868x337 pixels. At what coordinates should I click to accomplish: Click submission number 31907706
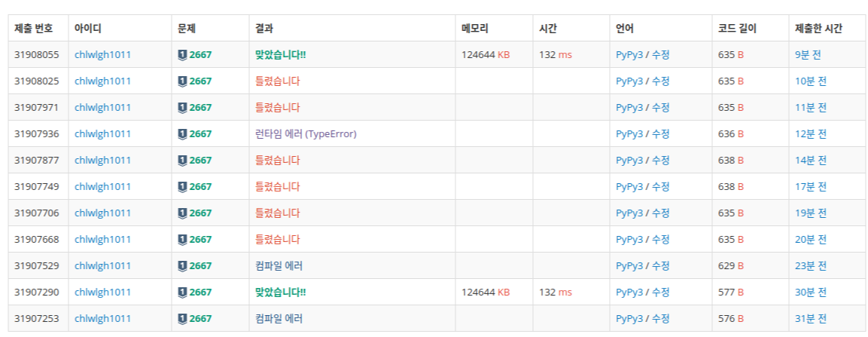pyautogui.click(x=37, y=213)
